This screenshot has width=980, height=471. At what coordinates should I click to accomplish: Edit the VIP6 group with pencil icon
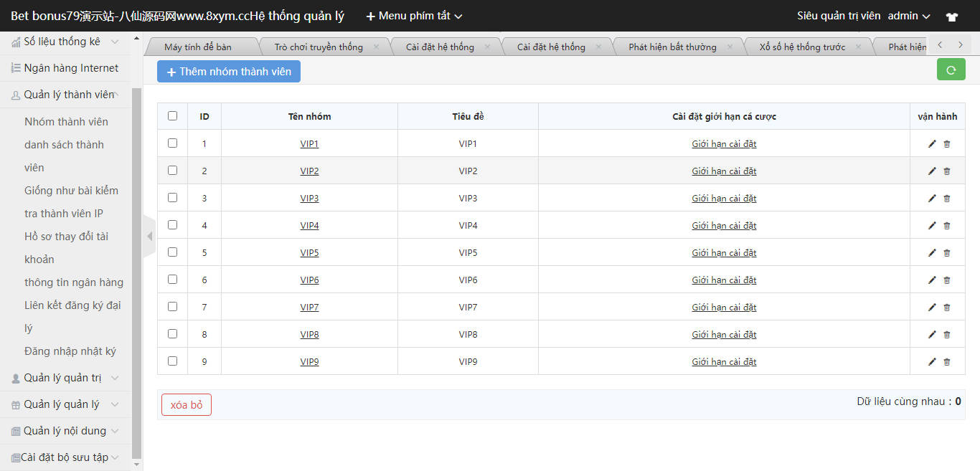pyautogui.click(x=932, y=280)
